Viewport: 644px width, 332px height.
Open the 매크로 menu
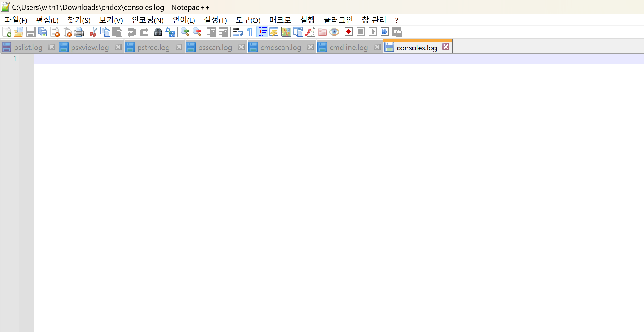pos(280,20)
